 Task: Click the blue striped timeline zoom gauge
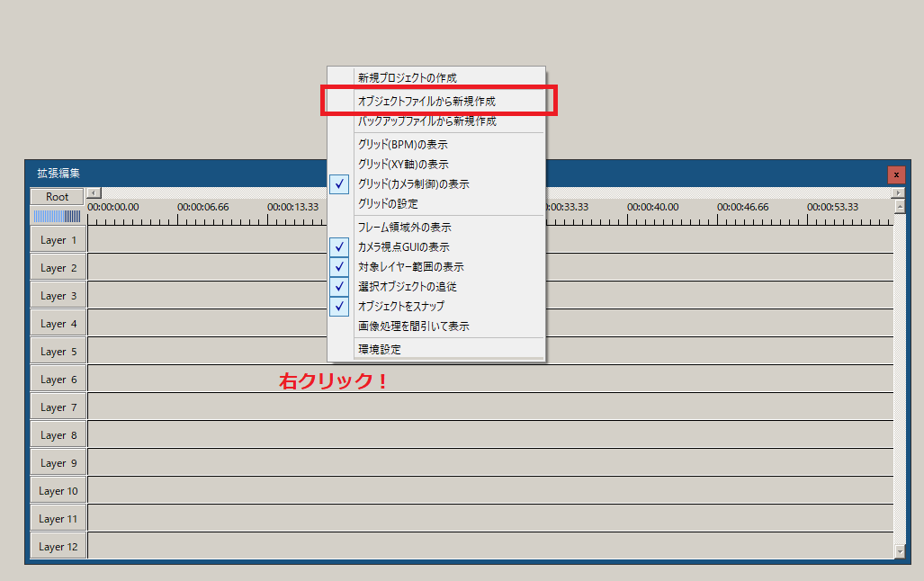(57, 216)
